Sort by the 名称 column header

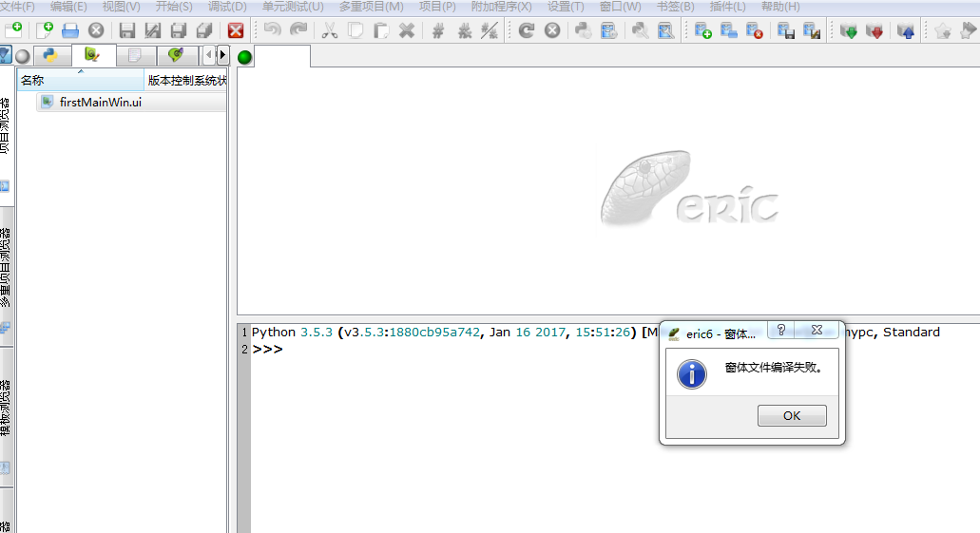(x=81, y=80)
